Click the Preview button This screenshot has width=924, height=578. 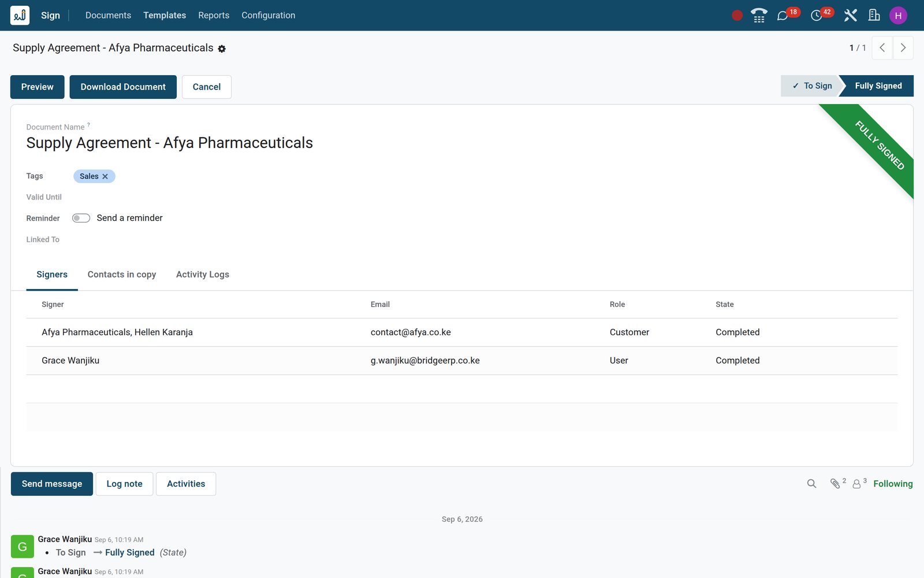[38, 87]
